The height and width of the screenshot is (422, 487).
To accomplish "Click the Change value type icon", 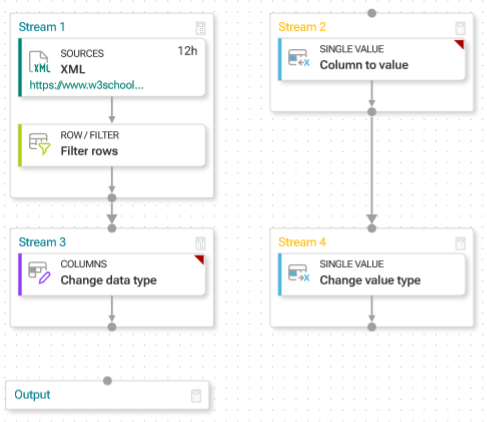I will [x=299, y=273].
